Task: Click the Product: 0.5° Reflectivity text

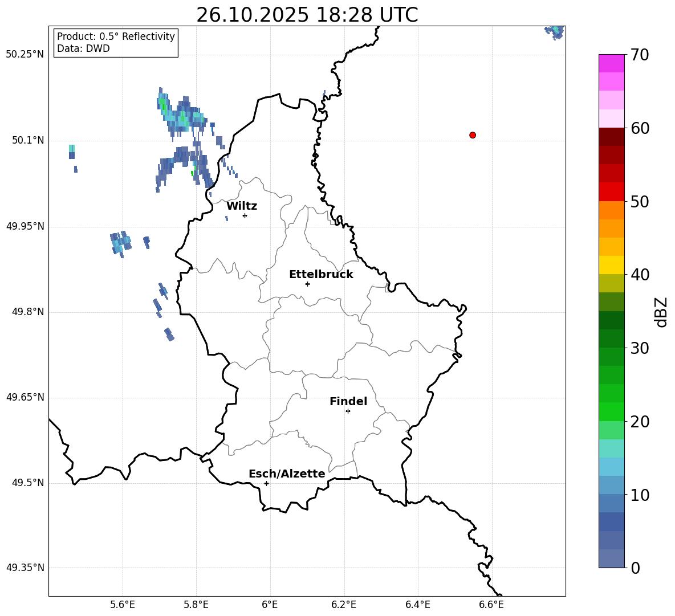Action: [x=116, y=36]
